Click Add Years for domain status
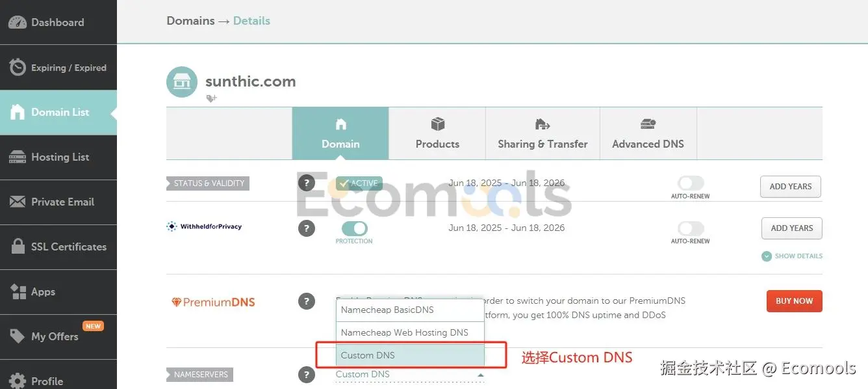 click(x=791, y=187)
